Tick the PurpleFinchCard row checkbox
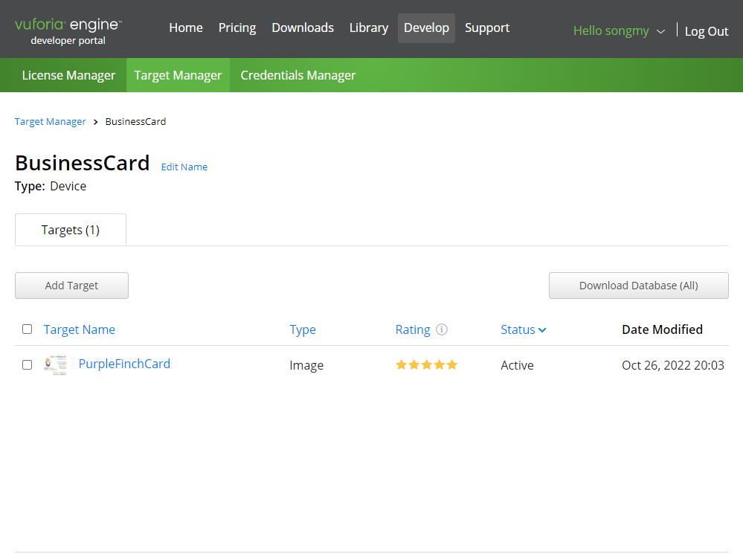This screenshot has height=560, width=743. (27, 365)
